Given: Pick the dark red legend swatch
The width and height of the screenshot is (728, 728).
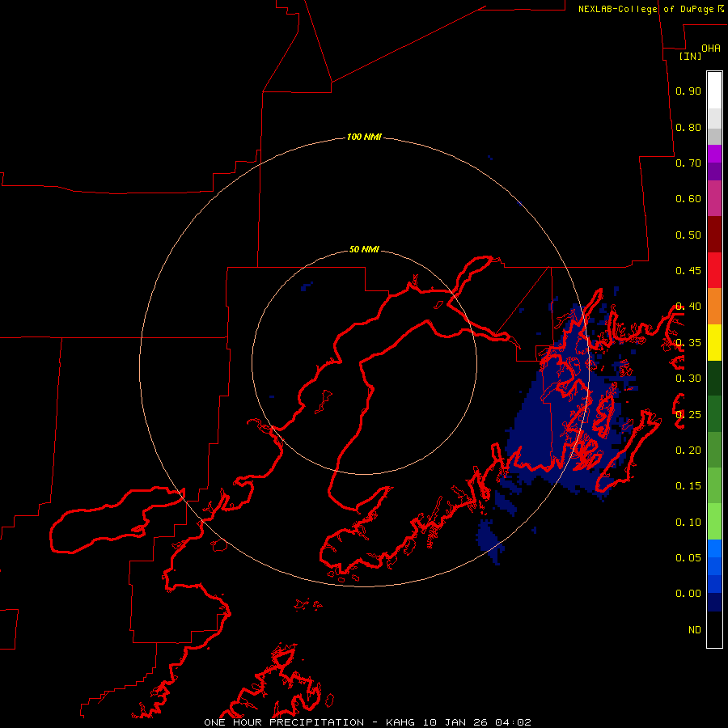Looking at the screenshot, I should (714, 235).
